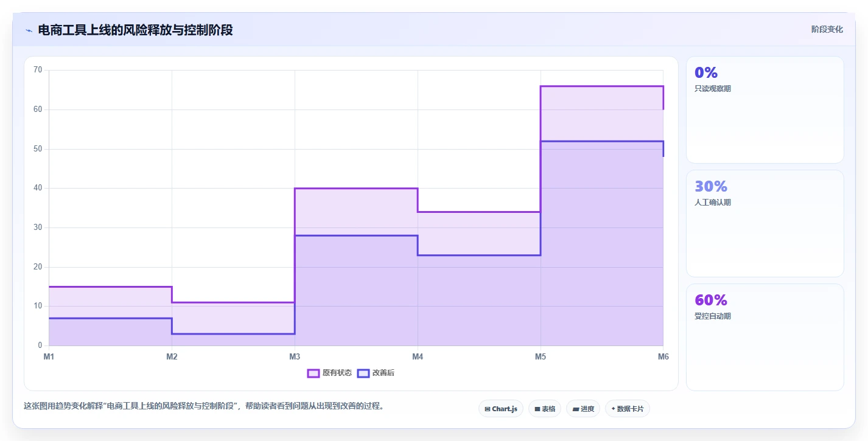868x441 pixels.
Task: Click the 数据卡片 tag
Action: coord(628,409)
